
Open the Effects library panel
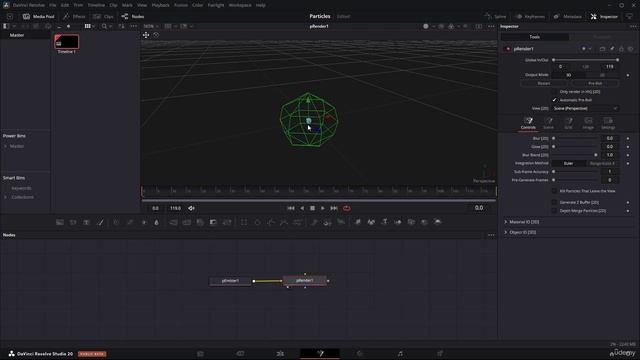[x=74, y=16]
